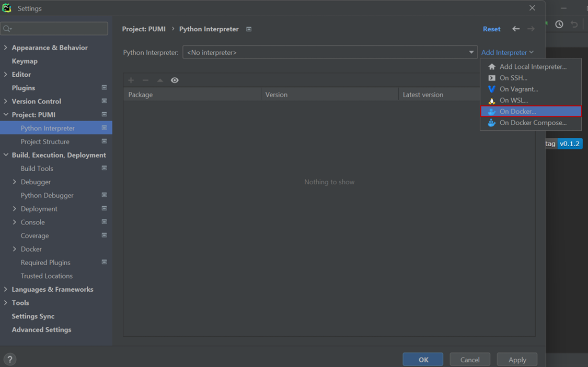This screenshot has height=367, width=588.
Task: Go back with the left arrow
Action: click(x=516, y=29)
